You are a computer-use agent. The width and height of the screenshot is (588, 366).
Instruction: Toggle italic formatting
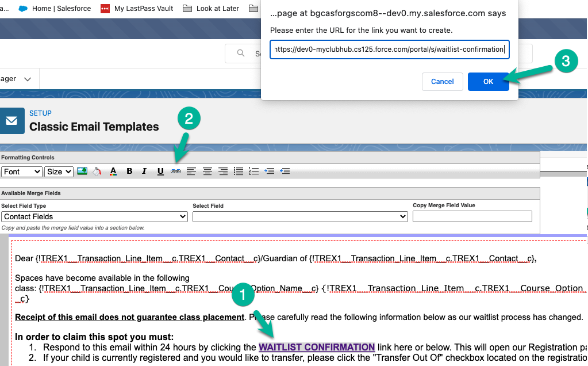(144, 171)
